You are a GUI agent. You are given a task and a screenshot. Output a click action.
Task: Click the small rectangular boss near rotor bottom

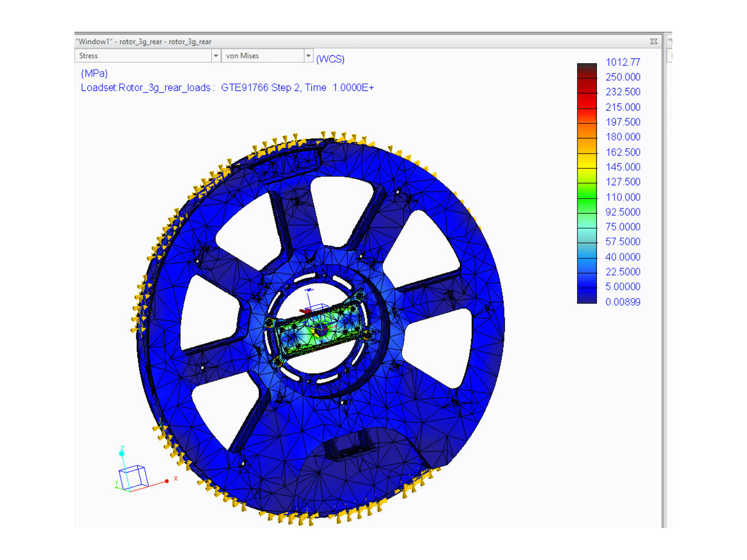[x=349, y=445]
